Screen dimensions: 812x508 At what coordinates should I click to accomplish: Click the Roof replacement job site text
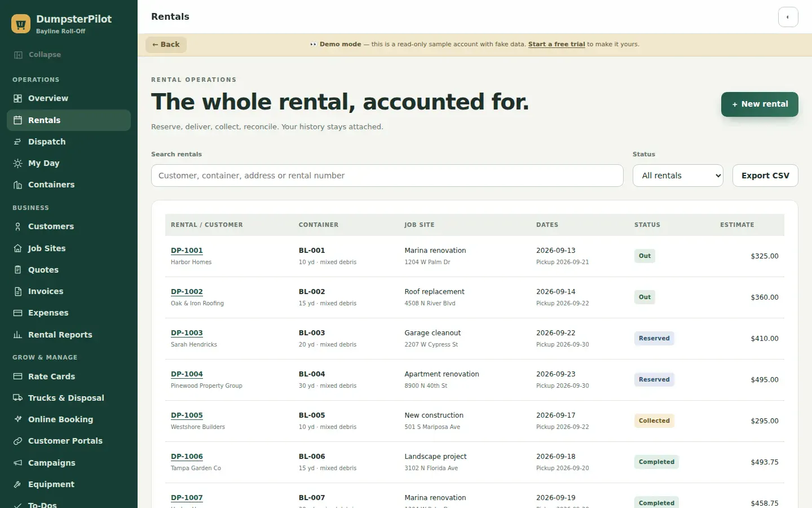point(434,292)
